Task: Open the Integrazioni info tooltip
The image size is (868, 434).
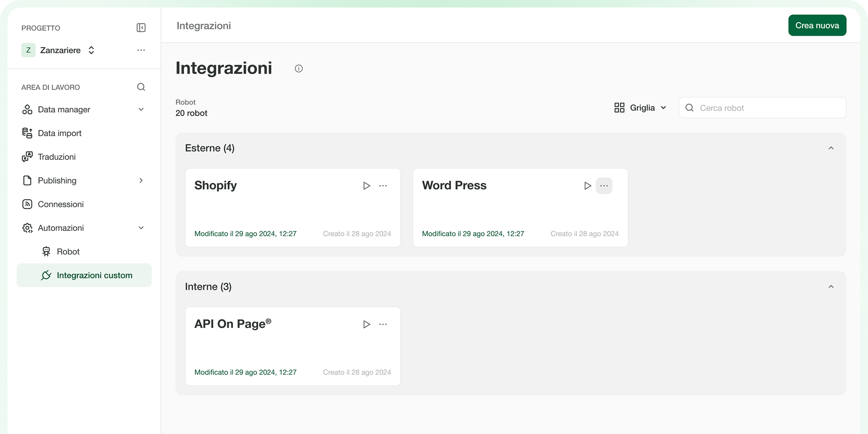Action: point(298,68)
